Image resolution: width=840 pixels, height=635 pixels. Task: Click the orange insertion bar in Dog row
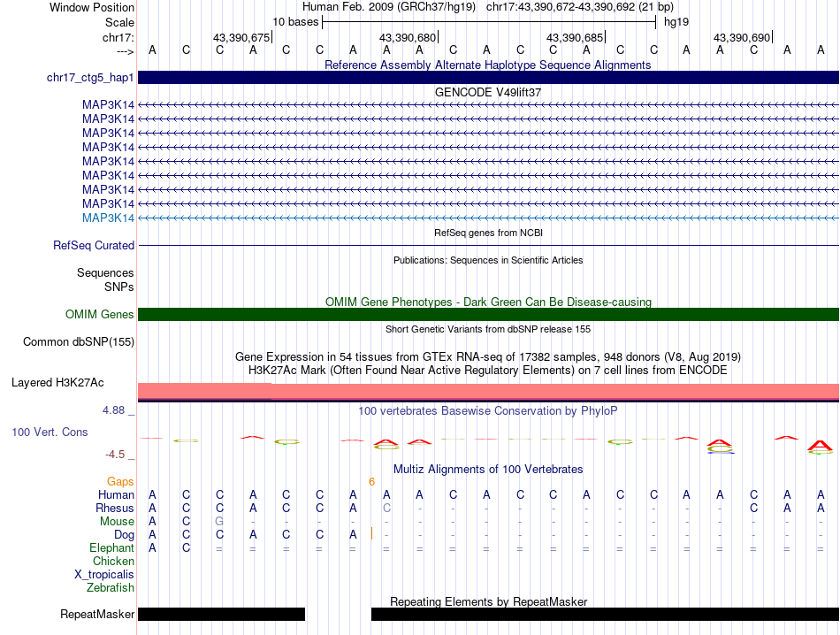[x=371, y=533]
